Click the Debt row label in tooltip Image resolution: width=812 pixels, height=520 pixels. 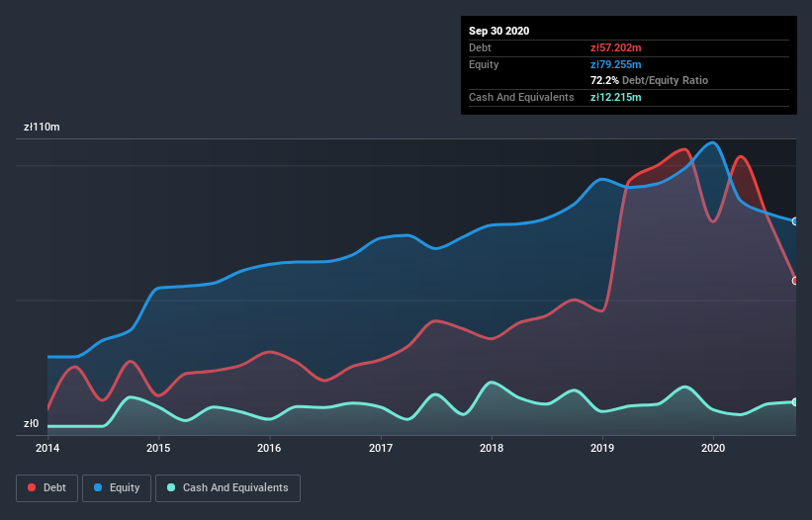[x=480, y=47]
